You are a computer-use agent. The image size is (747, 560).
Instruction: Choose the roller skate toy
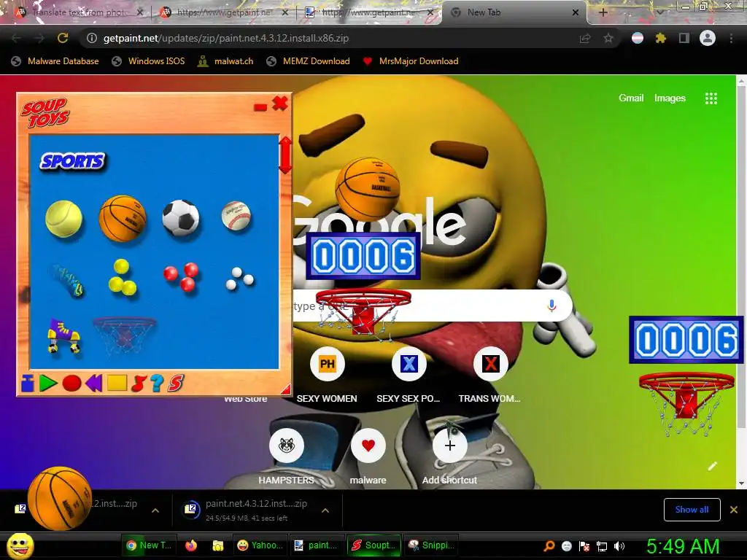(63, 335)
